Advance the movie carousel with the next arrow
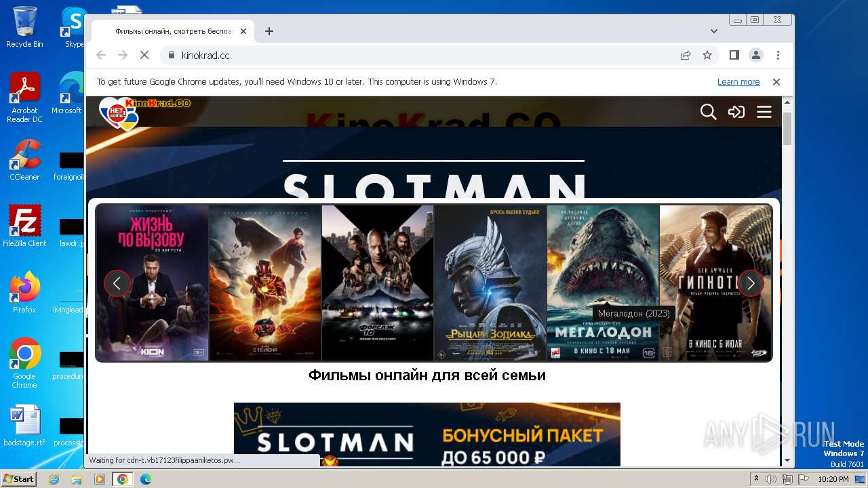Image resolution: width=868 pixels, height=488 pixels. click(x=751, y=283)
